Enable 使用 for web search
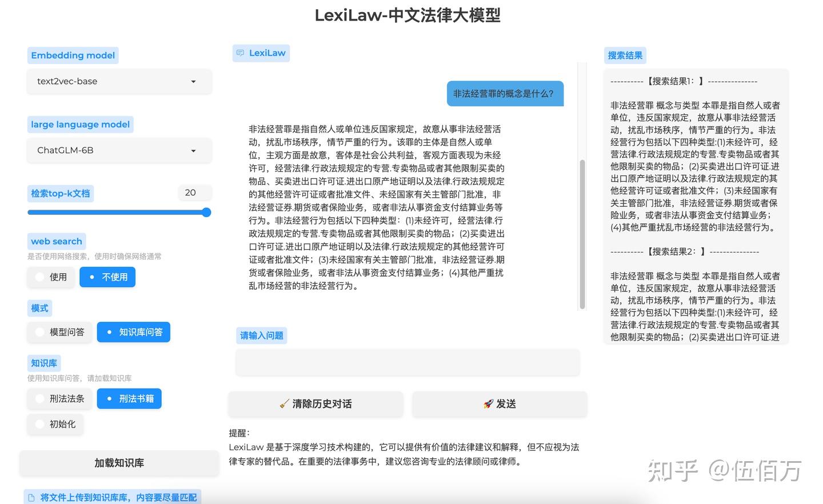Image resolution: width=823 pixels, height=504 pixels. [50, 277]
